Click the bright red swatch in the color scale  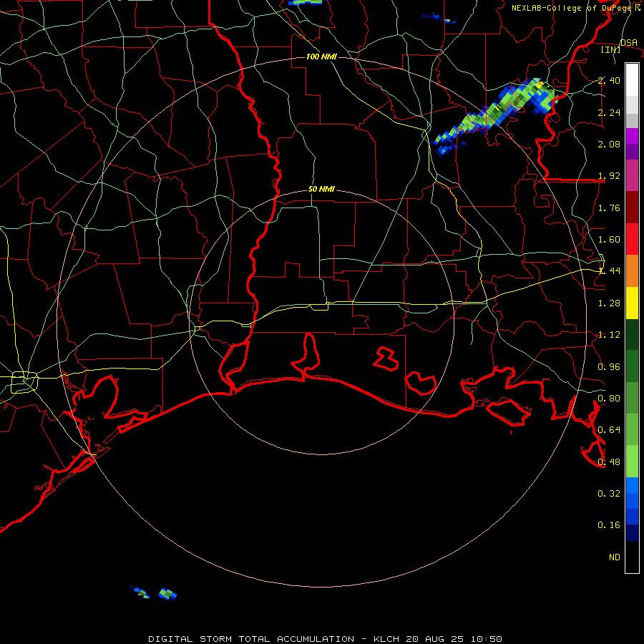(632, 239)
